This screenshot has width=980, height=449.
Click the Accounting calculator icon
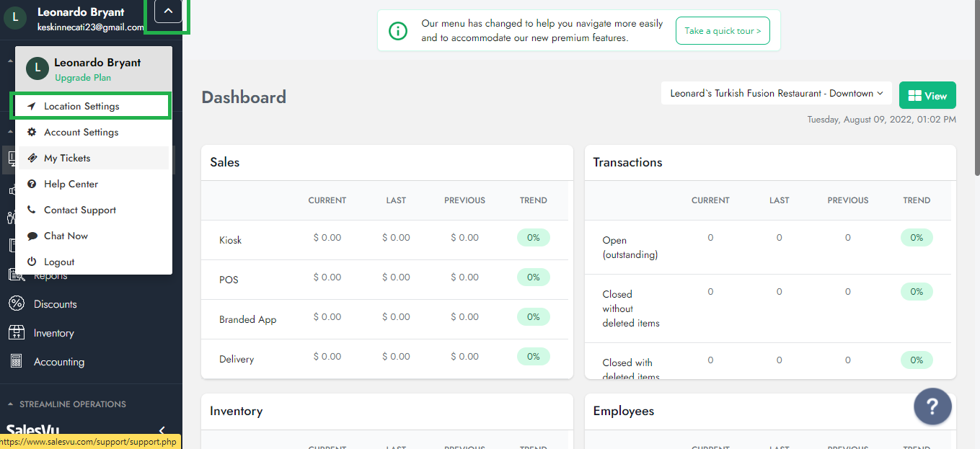[16, 362]
